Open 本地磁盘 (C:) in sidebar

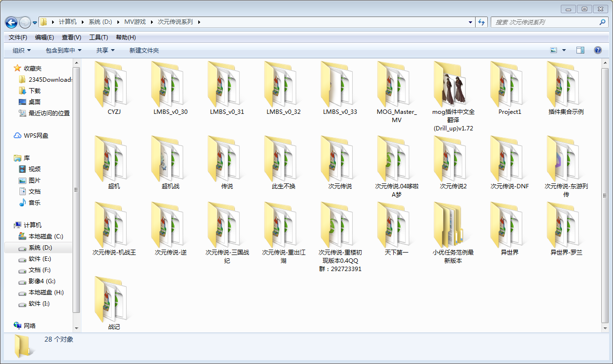coord(40,237)
